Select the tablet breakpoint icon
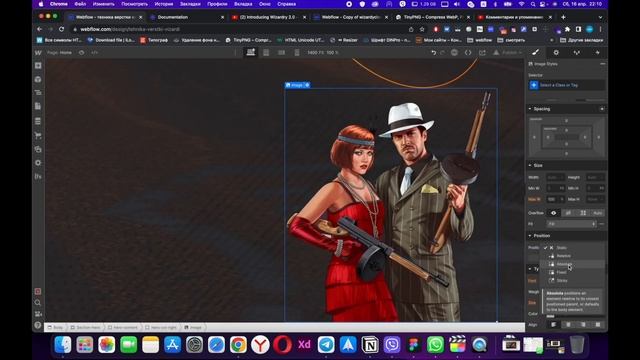The image size is (640, 360). pos(266,53)
